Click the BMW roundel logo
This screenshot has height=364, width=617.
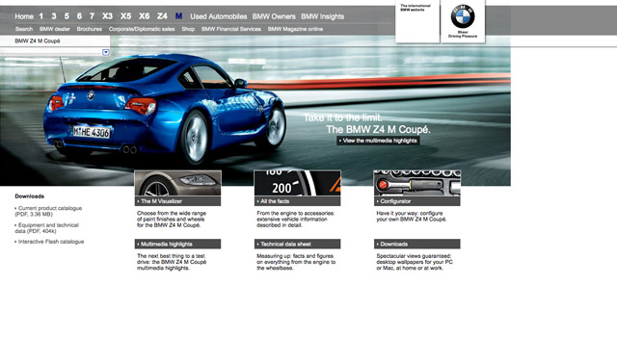[x=463, y=16]
